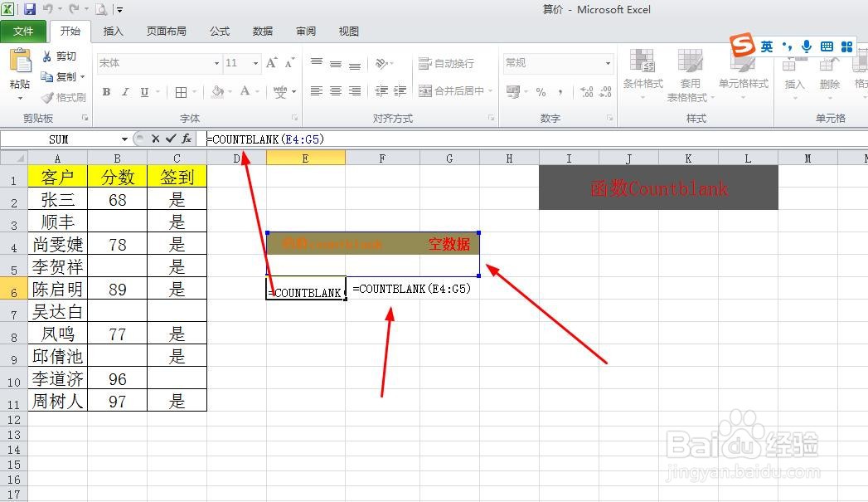Click the Insert Function fx button
The width and height of the screenshot is (868, 502).
[187, 139]
